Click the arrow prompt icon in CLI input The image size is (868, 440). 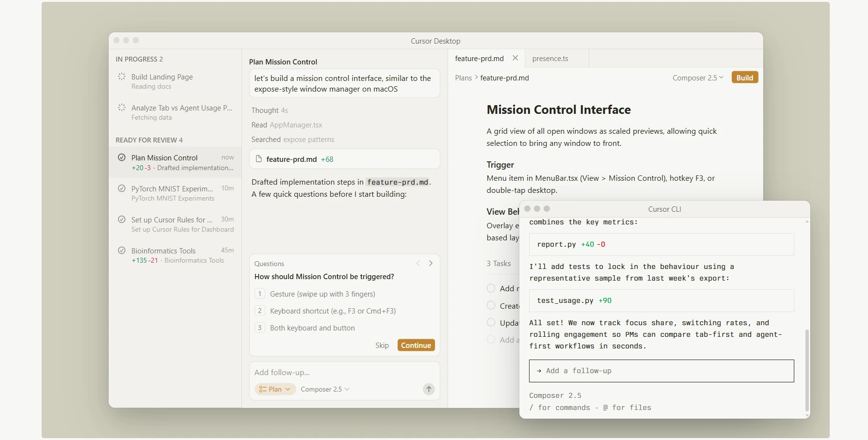click(539, 371)
